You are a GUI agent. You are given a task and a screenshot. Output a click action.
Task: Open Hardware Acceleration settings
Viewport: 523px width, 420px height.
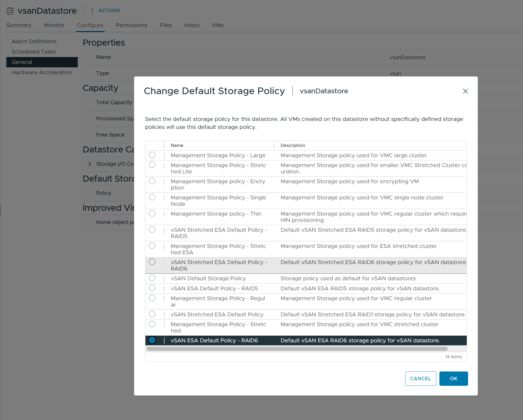(x=42, y=72)
